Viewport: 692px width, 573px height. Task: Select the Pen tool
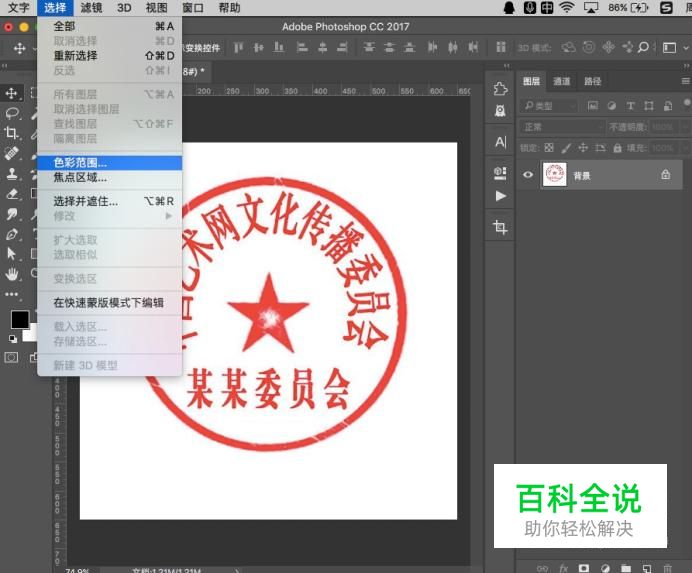coord(11,234)
